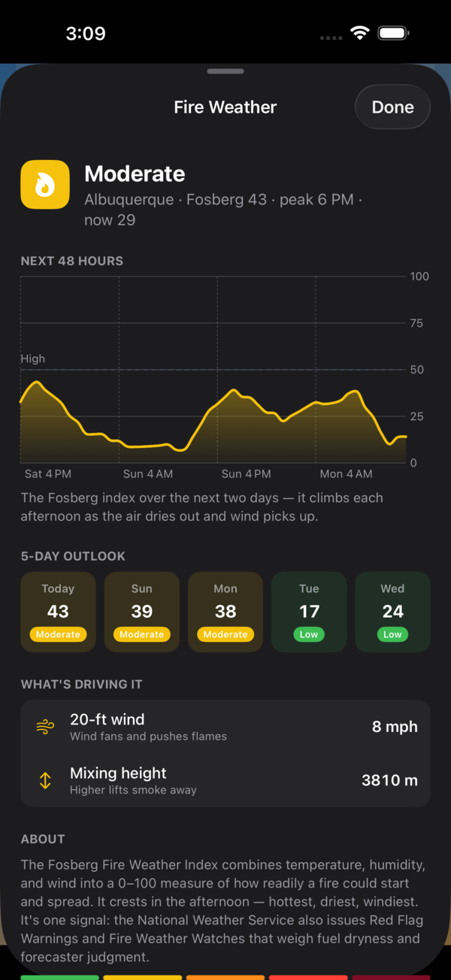Tap the yellow flame fire-weather icon
Viewport: 451px width, 980px height.
click(45, 184)
